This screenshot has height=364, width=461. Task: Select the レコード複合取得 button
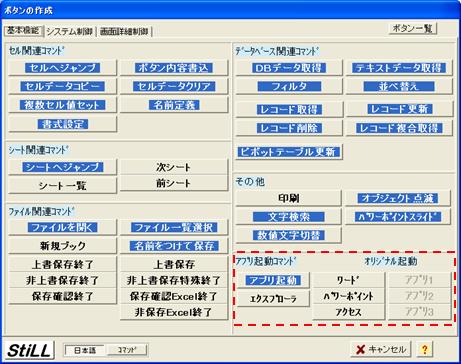(399, 128)
